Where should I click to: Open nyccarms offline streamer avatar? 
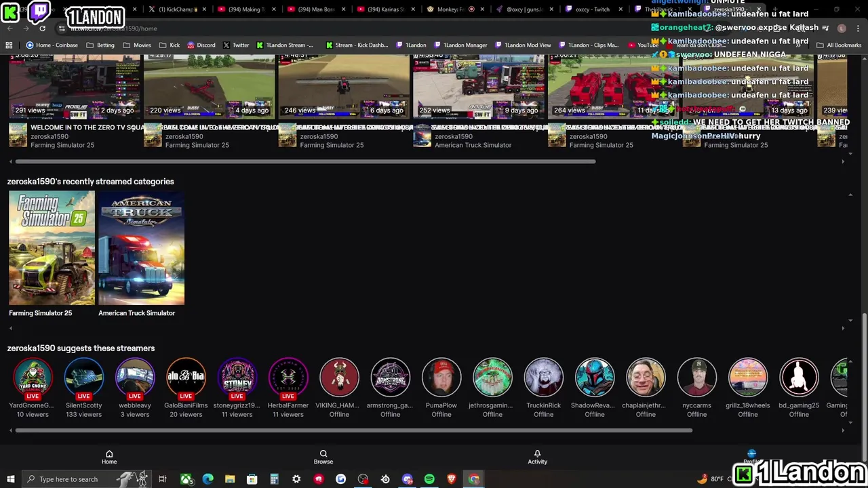[x=697, y=378]
